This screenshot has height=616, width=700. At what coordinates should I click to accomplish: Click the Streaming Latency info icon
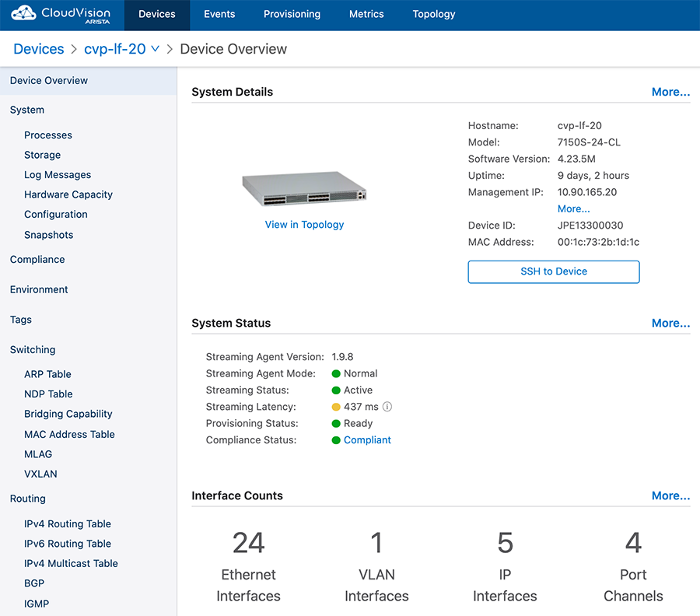click(x=387, y=407)
